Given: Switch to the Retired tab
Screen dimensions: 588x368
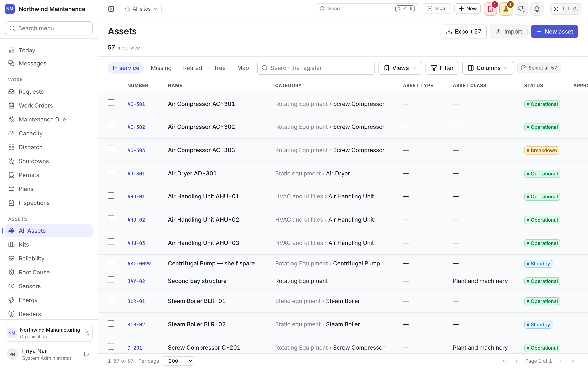Looking at the screenshot, I should pyautogui.click(x=193, y=68).
